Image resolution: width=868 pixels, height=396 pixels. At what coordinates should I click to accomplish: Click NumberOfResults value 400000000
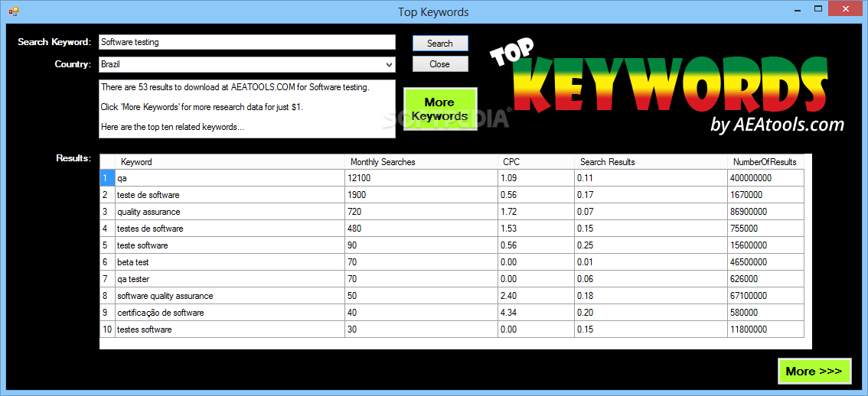pyautogui.click(x=765, y=178)
